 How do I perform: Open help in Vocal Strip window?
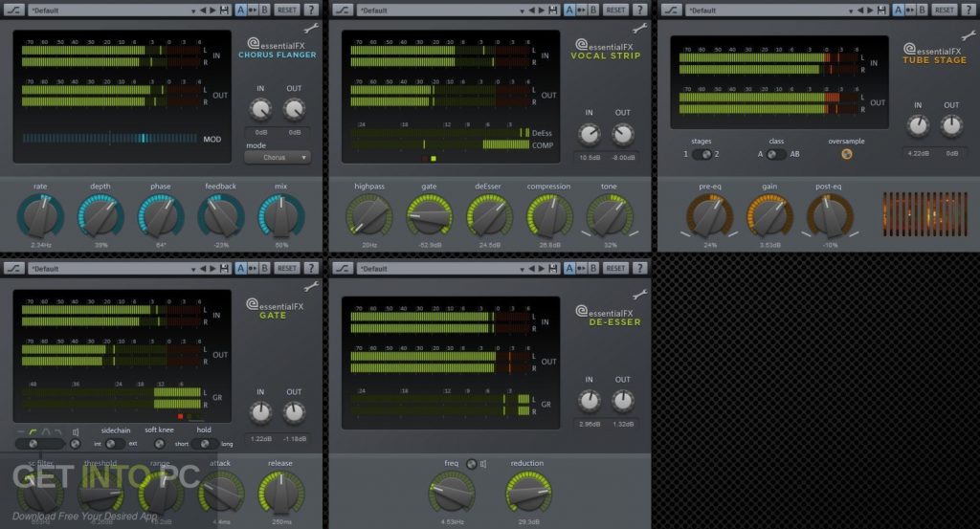pos(639,10)
